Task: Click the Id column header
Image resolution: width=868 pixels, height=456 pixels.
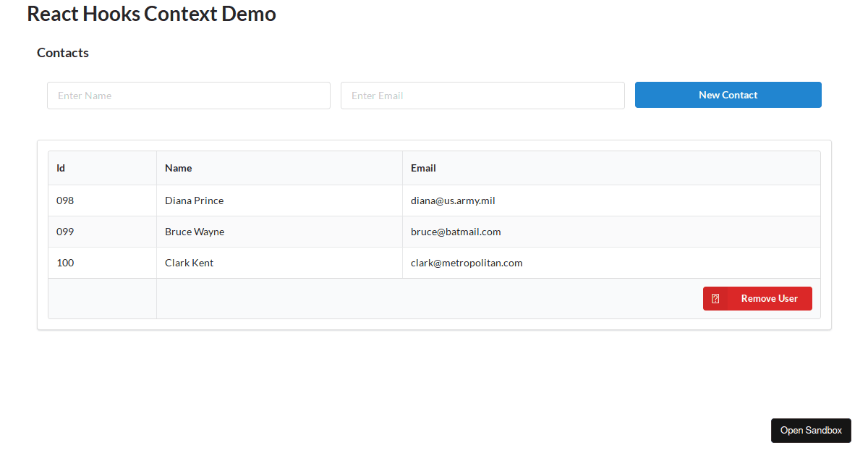Action: tap(60, 168)
